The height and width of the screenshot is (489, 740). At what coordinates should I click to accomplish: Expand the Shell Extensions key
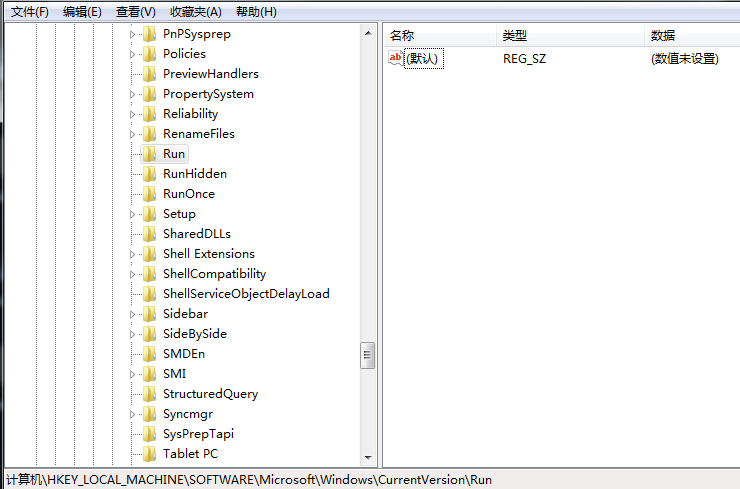[x=131, y=254]
